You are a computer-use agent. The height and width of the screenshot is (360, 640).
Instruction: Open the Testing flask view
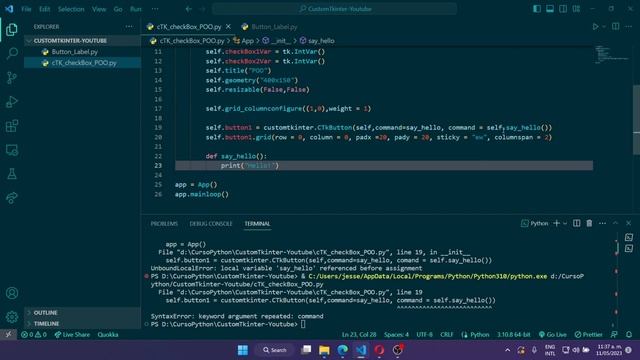12,174
